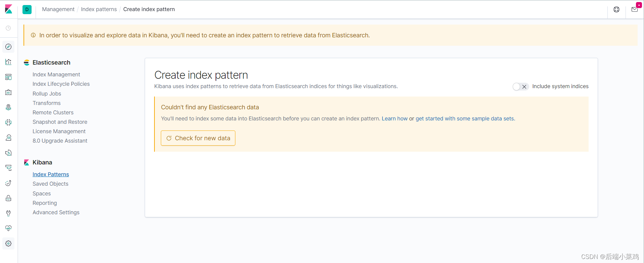Open Discover compass icon in sidebar
The width and height of the screenshot is (644, 263).
(8, 47)
